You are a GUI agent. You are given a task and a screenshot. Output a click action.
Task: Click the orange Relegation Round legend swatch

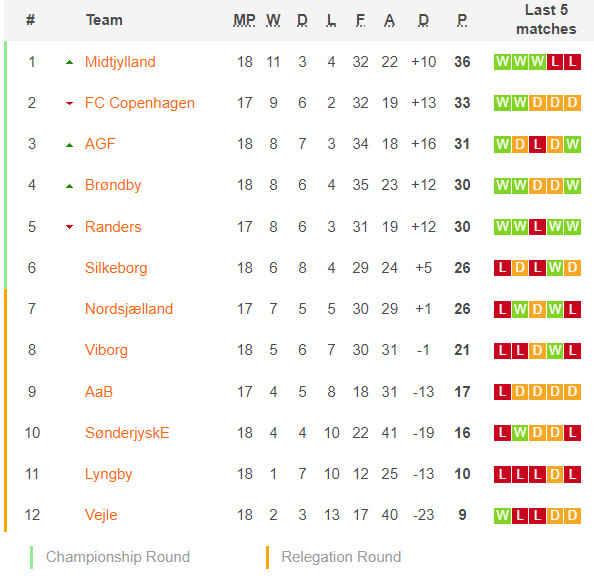(x=267, y=557)
